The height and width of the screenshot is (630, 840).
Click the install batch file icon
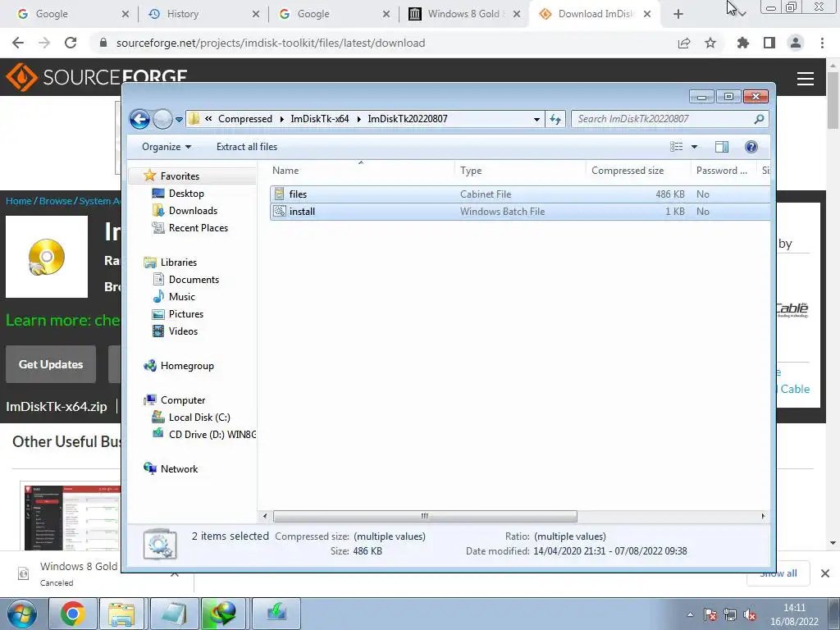point(279,211)
